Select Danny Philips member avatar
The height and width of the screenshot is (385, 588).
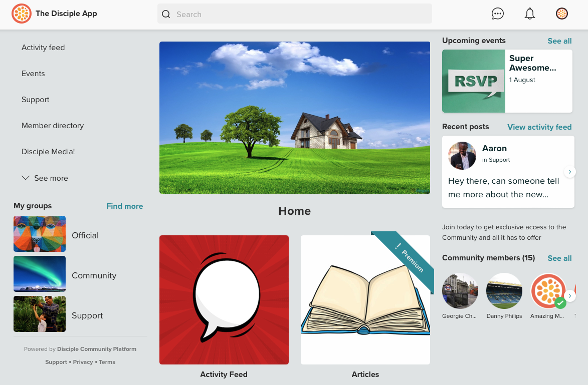[x=504, y=291]
